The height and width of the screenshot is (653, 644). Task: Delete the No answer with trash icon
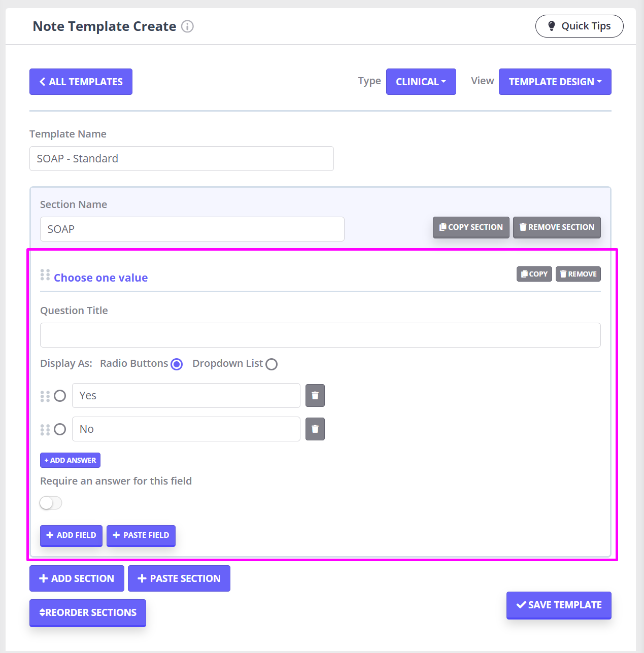coord(315,429)
